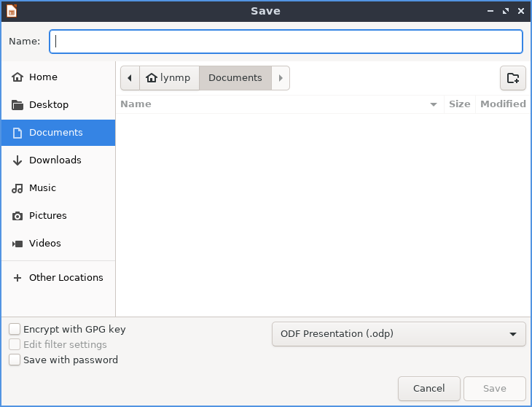The height and width of the screenshot is (407, 532).
Task: Enable Encrypt with GPG key
Action: (x=15, y=330)
